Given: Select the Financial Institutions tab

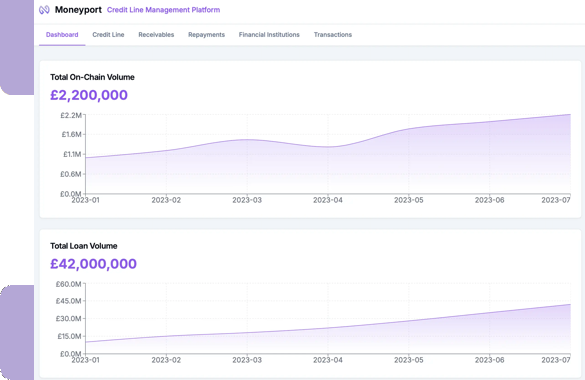Looking at the screenshot, I should 269,35.
